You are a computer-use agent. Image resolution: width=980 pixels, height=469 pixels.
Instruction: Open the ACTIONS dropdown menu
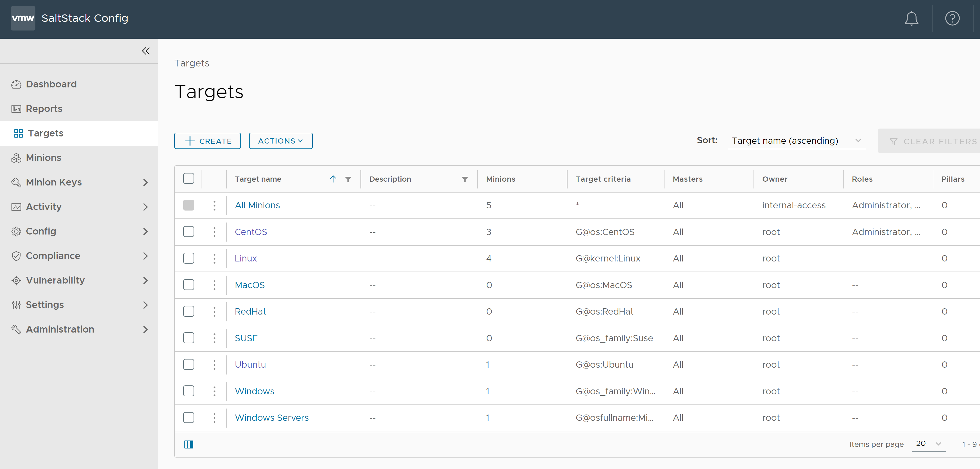tap(281, 140)
